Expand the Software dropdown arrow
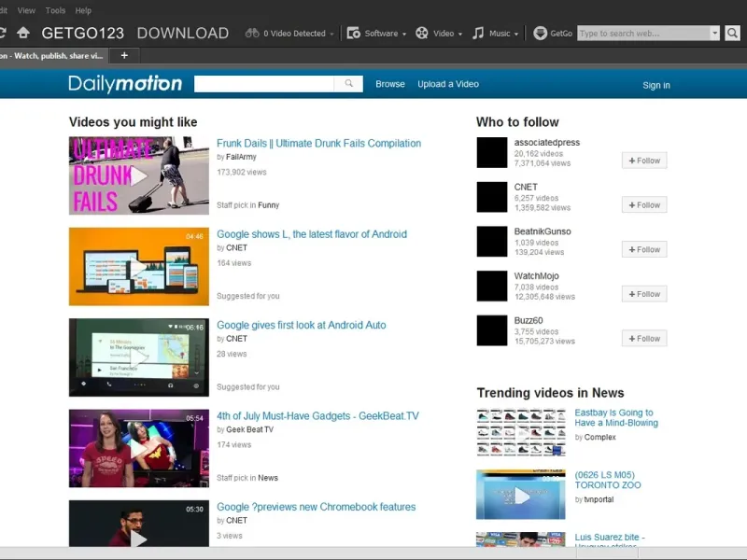 [404, 35]
